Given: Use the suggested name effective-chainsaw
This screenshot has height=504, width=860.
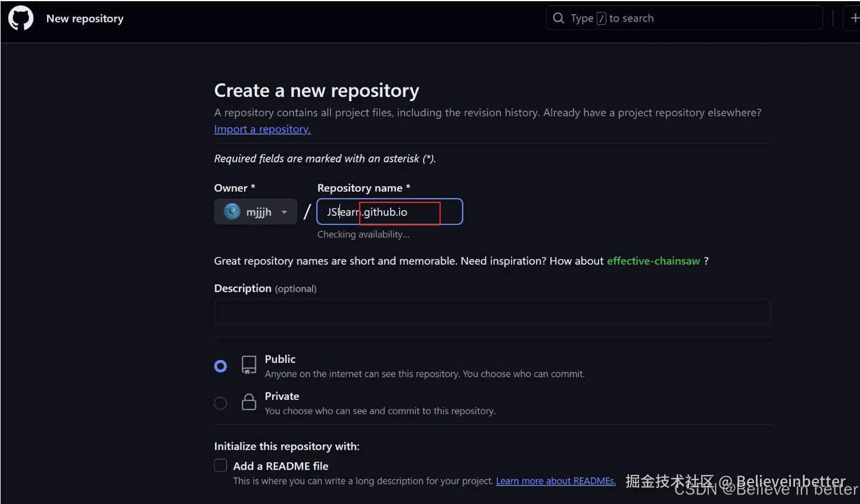Looking at the screenshot, I should pyautogui.click(x=653, y=261).
